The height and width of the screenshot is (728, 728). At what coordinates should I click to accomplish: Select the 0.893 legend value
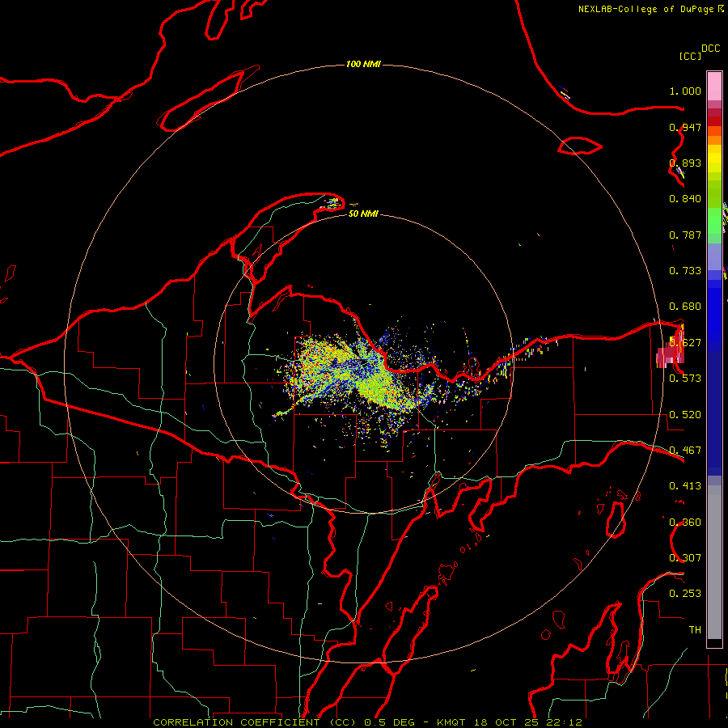pyautogui.click(x=685, y=163)
